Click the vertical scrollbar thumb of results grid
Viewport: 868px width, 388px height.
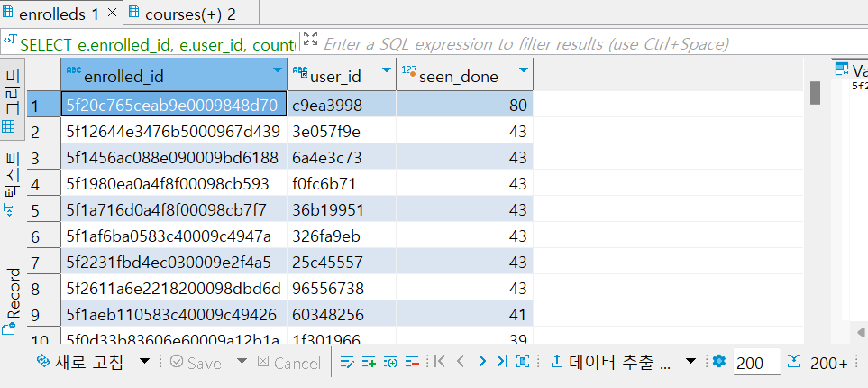[x=815, y=93]
